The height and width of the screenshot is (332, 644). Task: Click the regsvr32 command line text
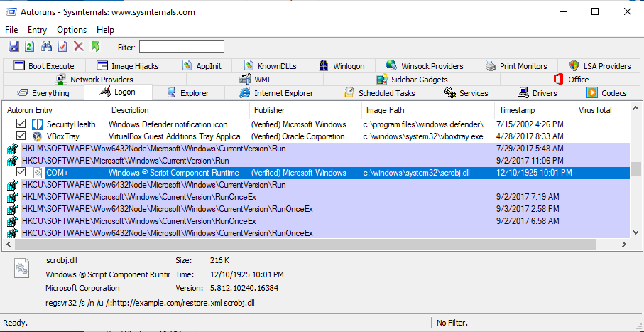(x=150, y=303)
